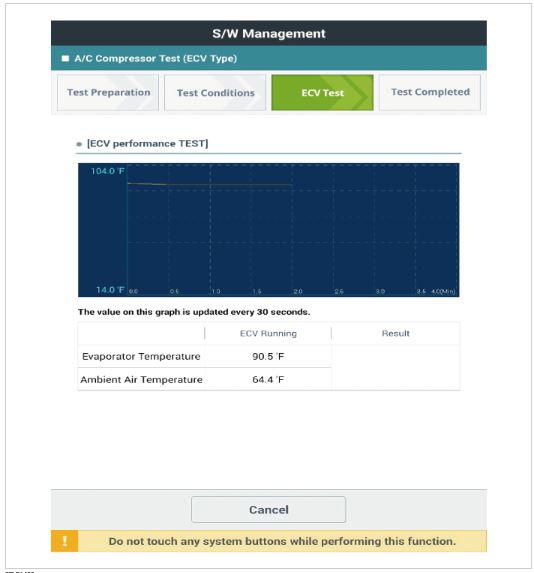Click the 2.0 minute marker on graph
534x573 pixels.
point(298,292)
